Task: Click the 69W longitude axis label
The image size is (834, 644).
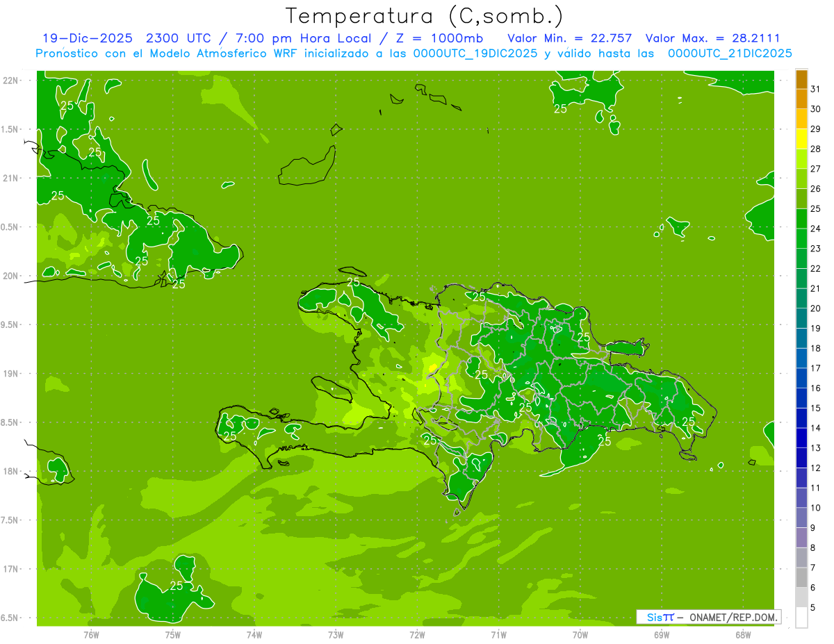Action: (x=661, y=634)
